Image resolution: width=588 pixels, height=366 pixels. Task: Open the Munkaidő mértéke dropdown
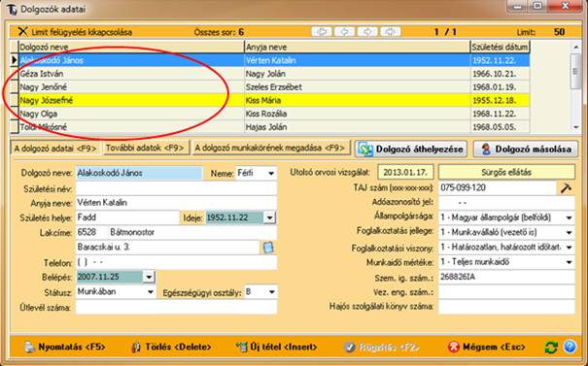point(569,262)
